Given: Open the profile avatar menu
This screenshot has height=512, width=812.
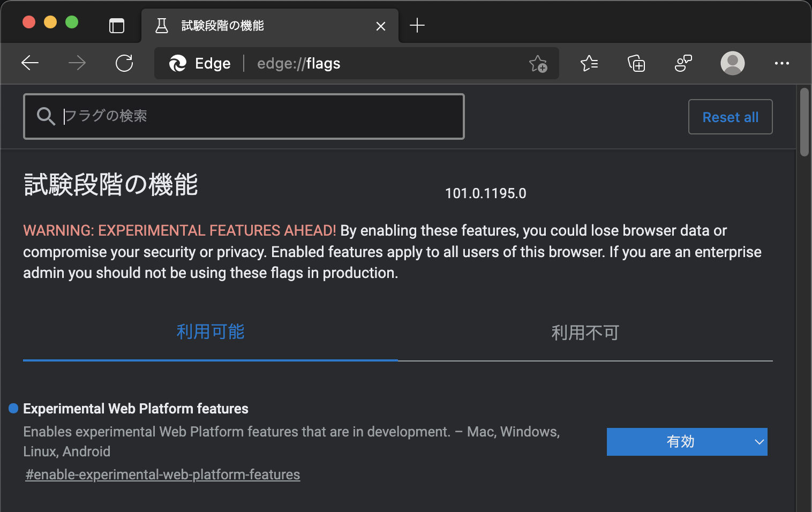Looking at the screenshot, I should tap(732, 63).
